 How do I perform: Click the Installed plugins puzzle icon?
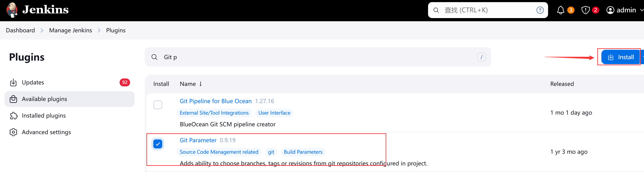13,116
